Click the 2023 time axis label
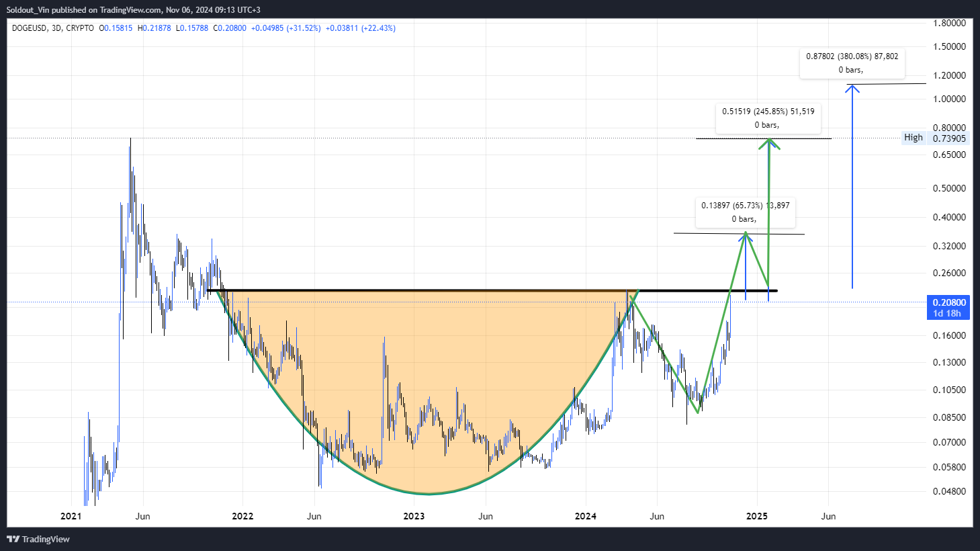Screen dimensions: 980x551 click(x=414, y=516)
